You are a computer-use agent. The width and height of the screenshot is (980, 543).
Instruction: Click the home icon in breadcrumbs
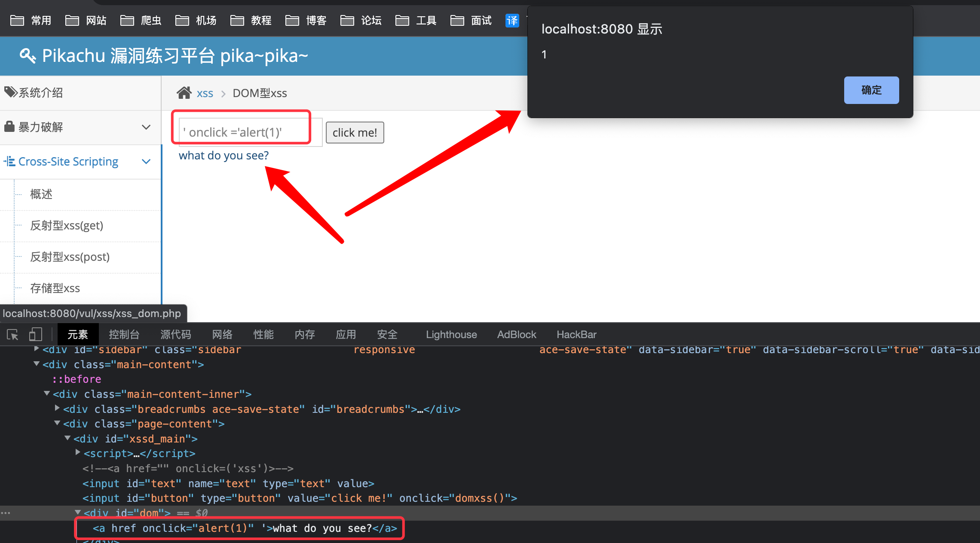coord(184,93)
